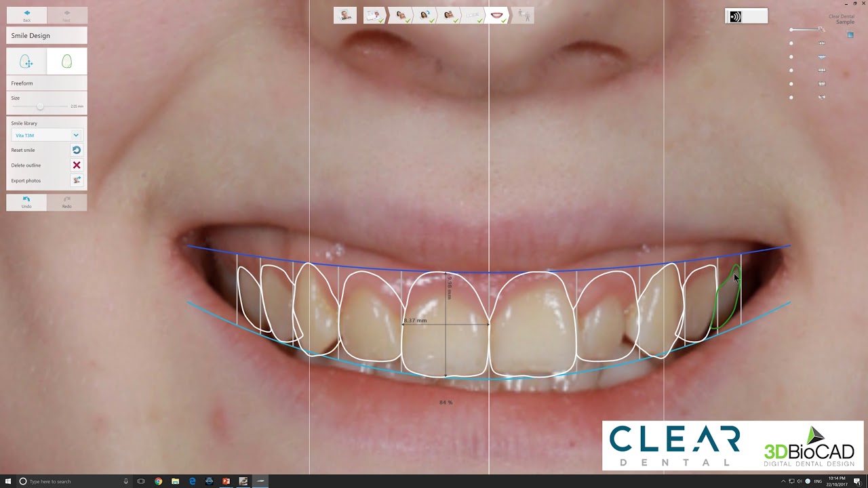
Task: Click the Smile Design panel title
Action: pos(31,35)
